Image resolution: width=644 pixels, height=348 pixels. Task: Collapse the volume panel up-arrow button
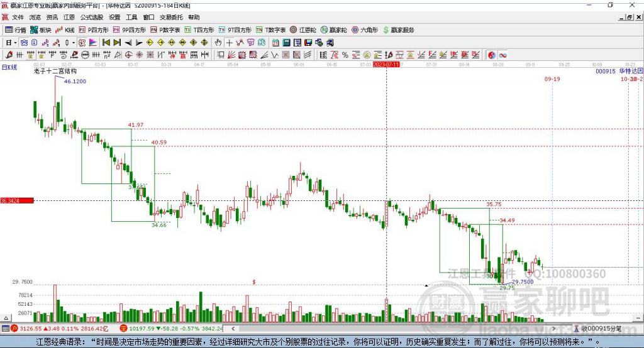6,318
